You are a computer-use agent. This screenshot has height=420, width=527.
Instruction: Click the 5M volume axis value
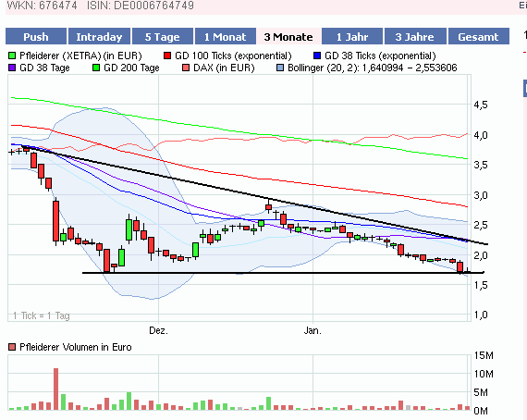click(481, 392)
